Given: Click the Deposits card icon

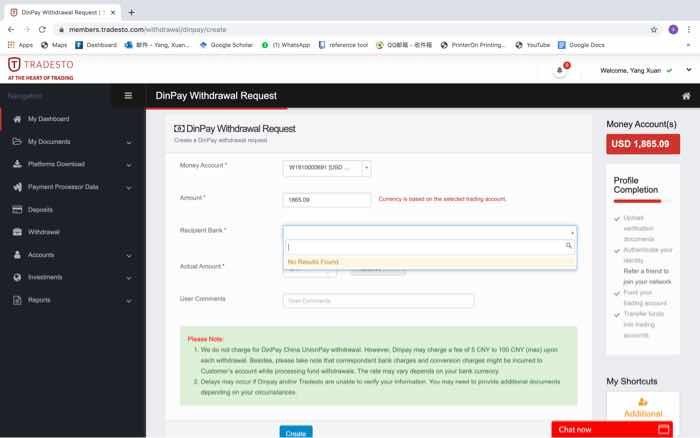Looking at the screenshot, I should (x=17, y=209).
